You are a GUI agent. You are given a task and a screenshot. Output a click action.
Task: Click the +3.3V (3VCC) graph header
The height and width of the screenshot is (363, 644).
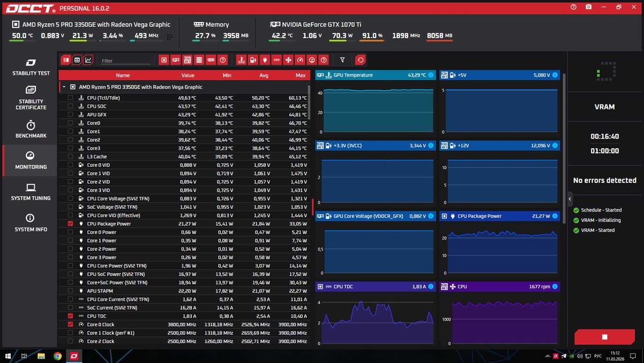376,146
